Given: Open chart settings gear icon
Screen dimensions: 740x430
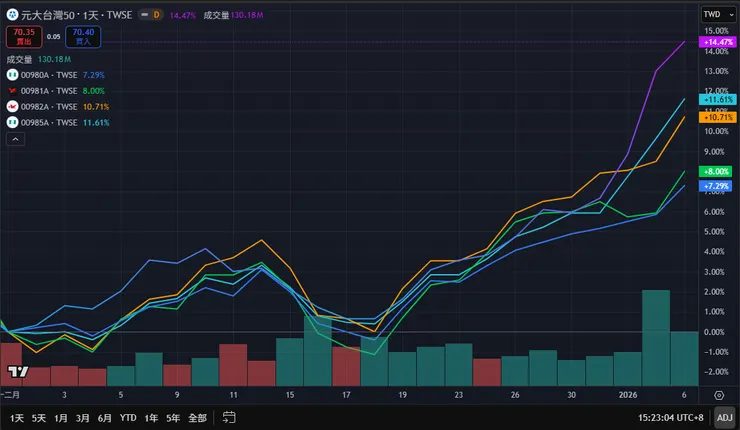Looking at the screenshot, I should 719,395.
